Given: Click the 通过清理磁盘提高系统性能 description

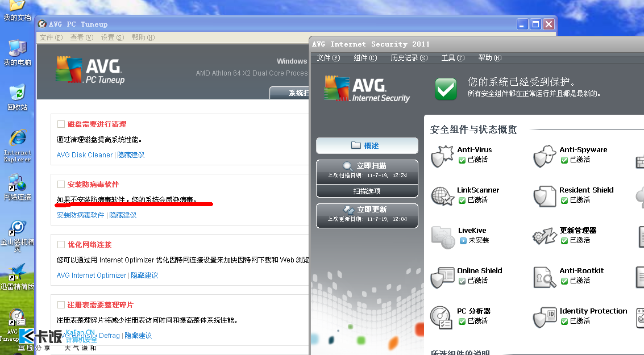Looking at the screenshot, I should pyautogui.click(x=99, y=140).
